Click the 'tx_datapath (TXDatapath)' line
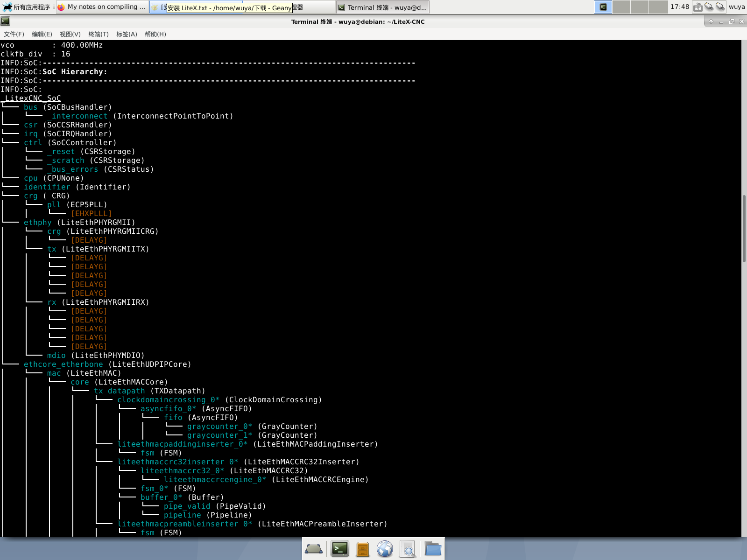This screenshot has height=560, width=747. click(x=149, y=391)
